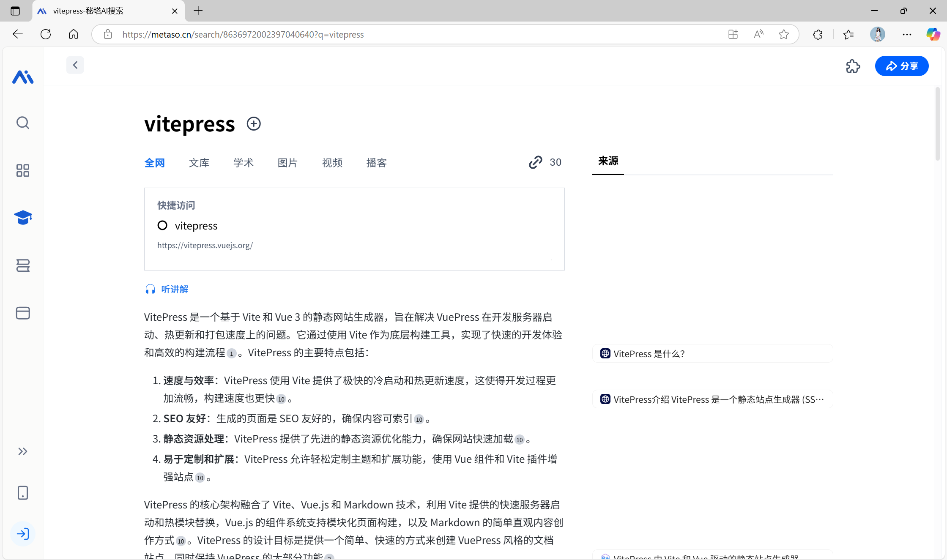The image size is (947, 560).
Task: Select the graduation cap icon in the sidebar
Action: (23, 217)
